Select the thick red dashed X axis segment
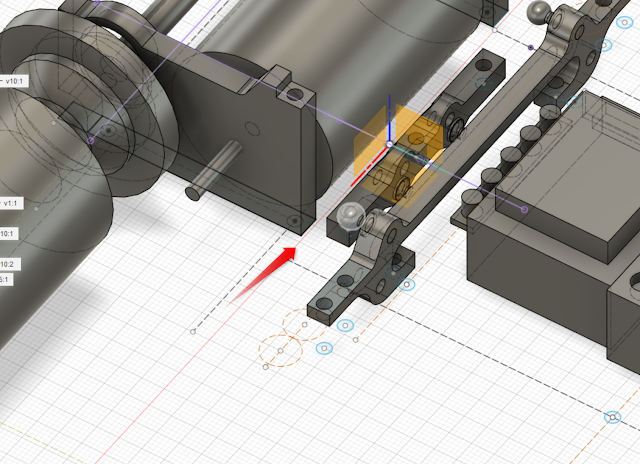Image resolution: width=640 pixels, height=464 pixels. pos(367,167)
